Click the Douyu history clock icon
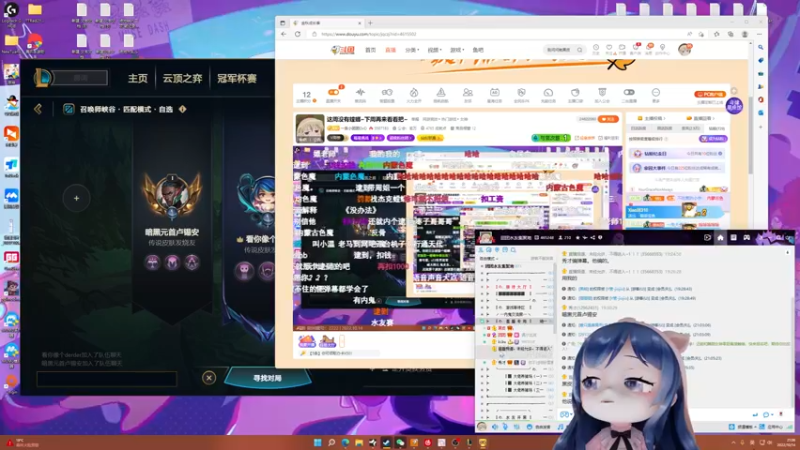Viewport: 800px width, 450px height. coord(595,47)
